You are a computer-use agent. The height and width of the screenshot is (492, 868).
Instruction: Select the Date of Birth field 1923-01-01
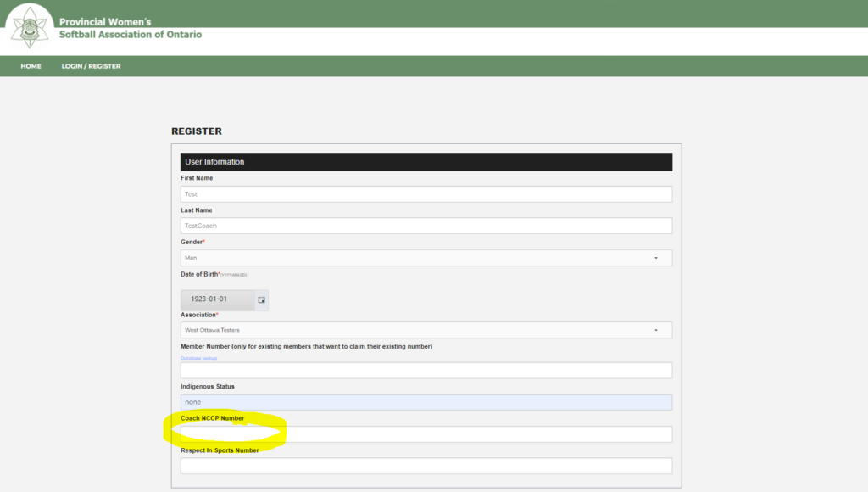tap(217, 300)
